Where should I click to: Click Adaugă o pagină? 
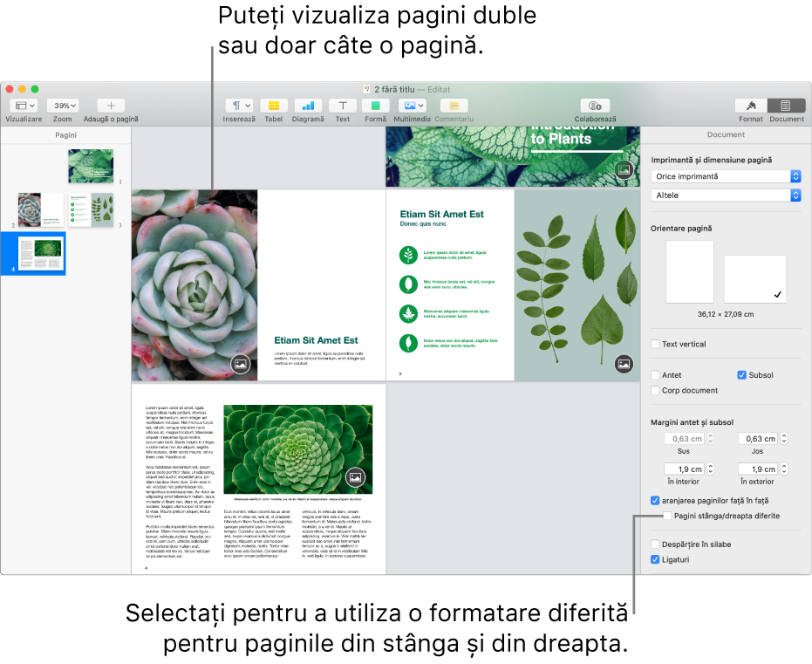pyautogui.click(x=110, y=106)
